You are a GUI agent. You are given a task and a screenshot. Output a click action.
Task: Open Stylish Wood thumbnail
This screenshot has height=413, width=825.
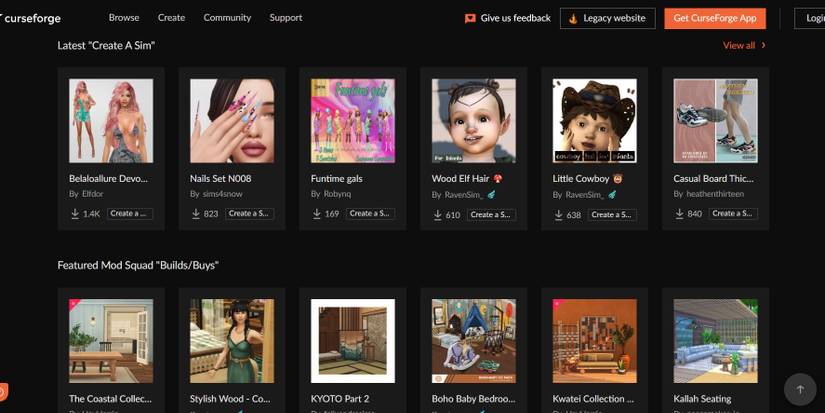pyautogui.click(x=232, y=341)
